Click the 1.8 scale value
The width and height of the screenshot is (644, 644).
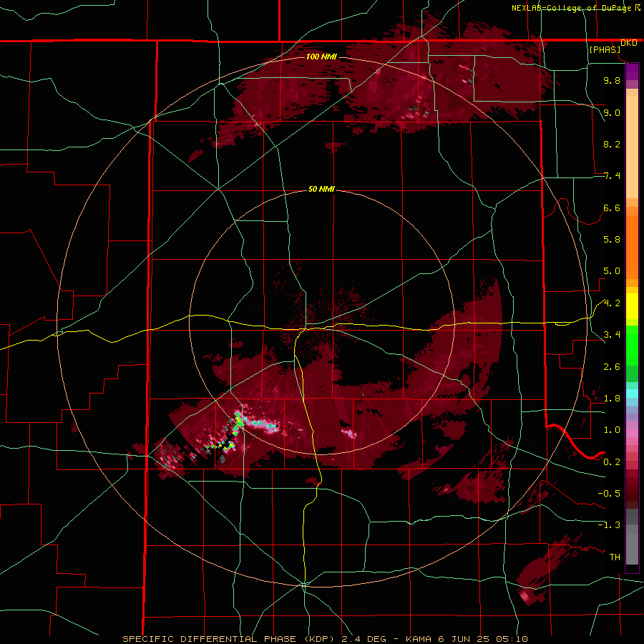[x=612, y=399]
